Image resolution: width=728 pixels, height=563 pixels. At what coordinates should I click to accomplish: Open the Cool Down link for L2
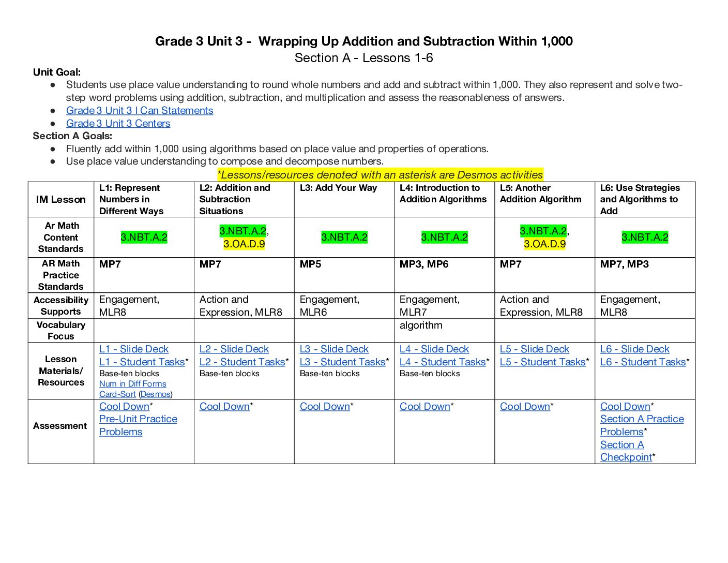coord(224,407)
